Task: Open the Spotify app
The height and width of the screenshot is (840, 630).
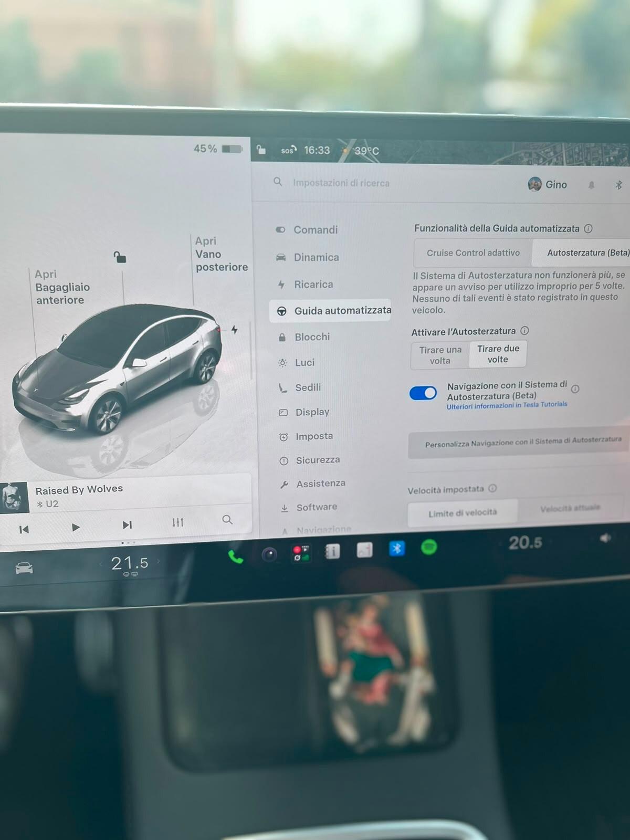Action: tap(429, 548)
